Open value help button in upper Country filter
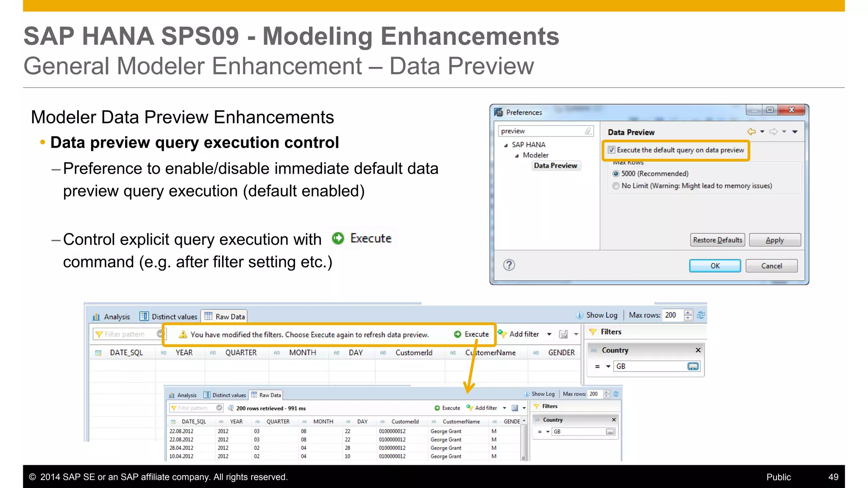 693,366
